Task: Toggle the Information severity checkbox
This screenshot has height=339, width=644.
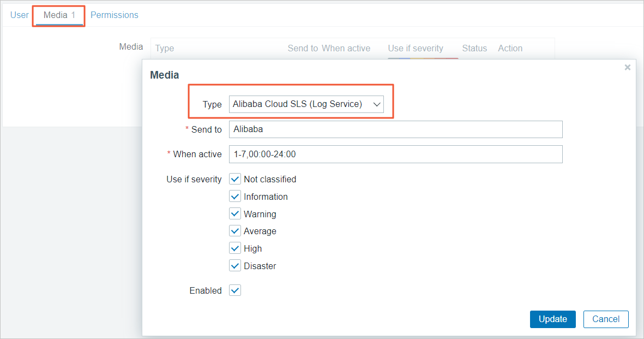Action: (235, 197)
